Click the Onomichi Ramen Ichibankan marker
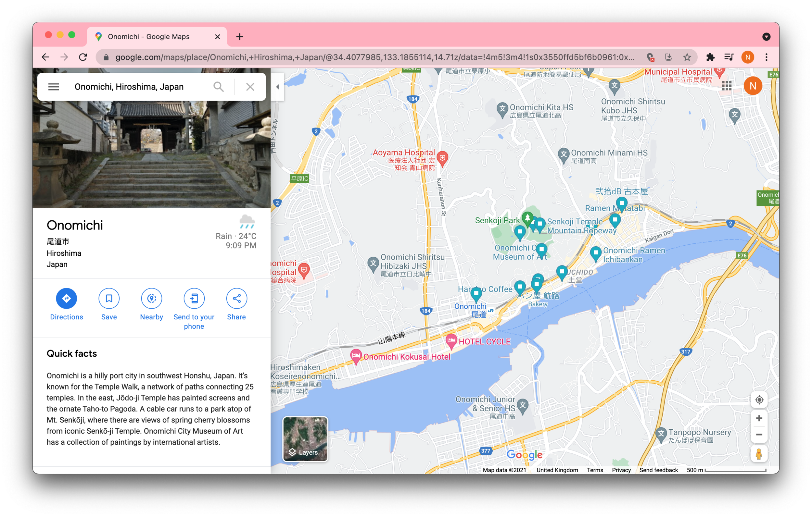This screenshot has height=517, width=812. [x=595, y=254]
